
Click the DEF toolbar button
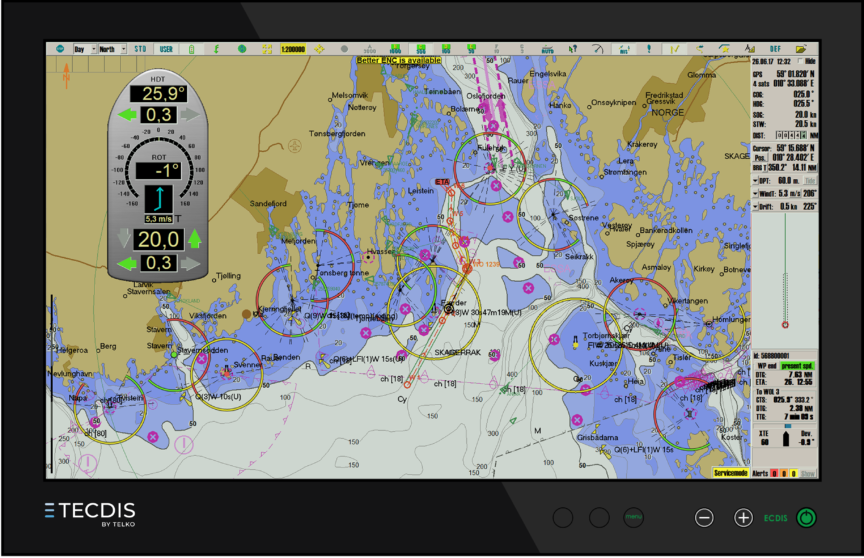[775, 49]
